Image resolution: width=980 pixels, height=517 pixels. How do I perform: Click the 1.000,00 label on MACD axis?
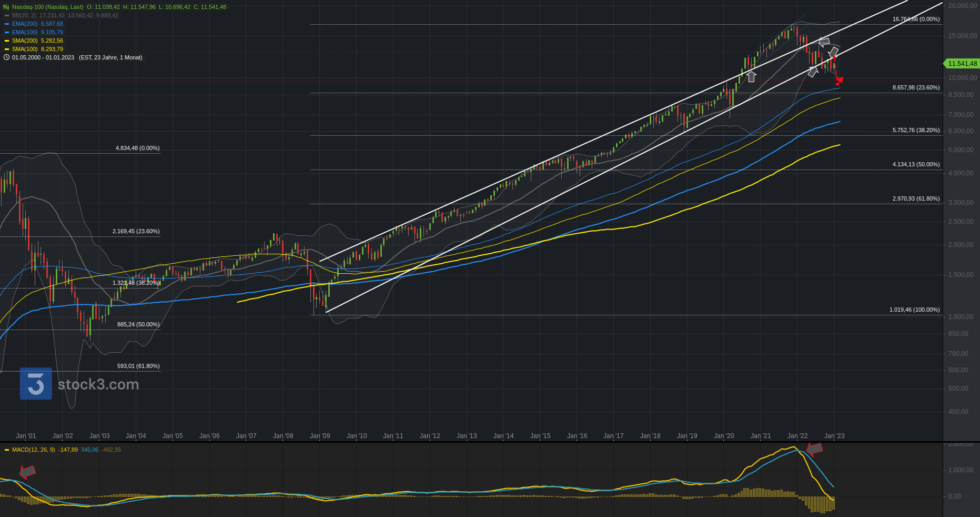click(x=961, y=470)
